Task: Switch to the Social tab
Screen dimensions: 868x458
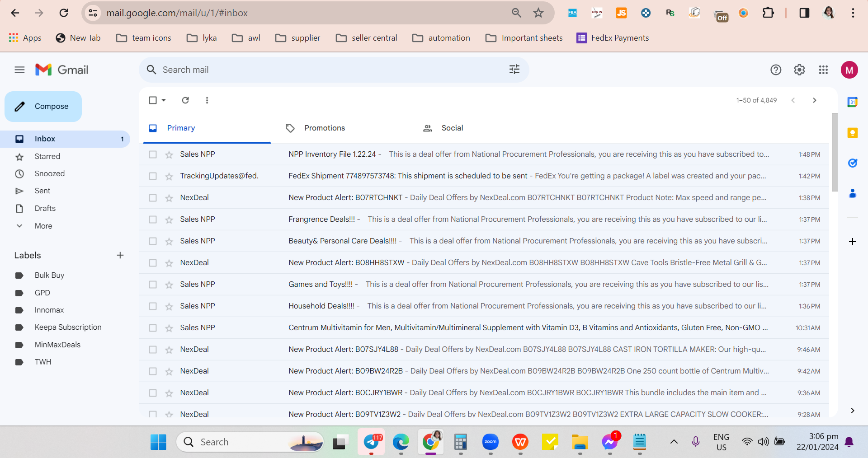Action: pos(452,128)
